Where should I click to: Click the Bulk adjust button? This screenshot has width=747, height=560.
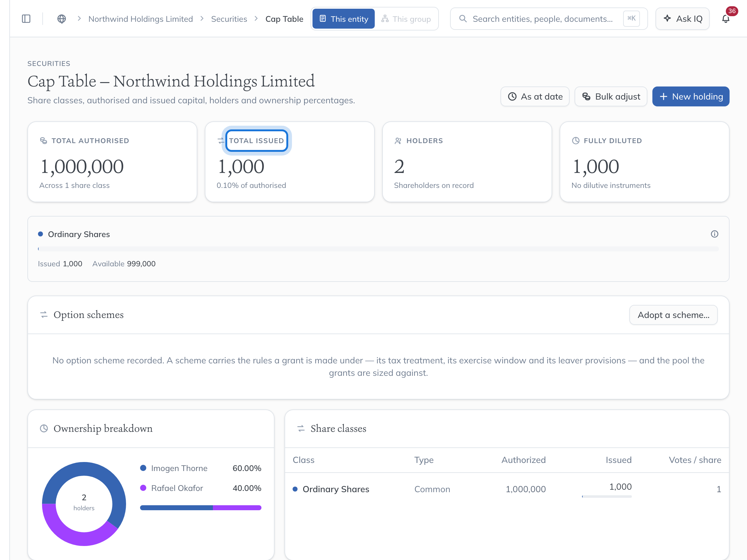tap(611, 96)
